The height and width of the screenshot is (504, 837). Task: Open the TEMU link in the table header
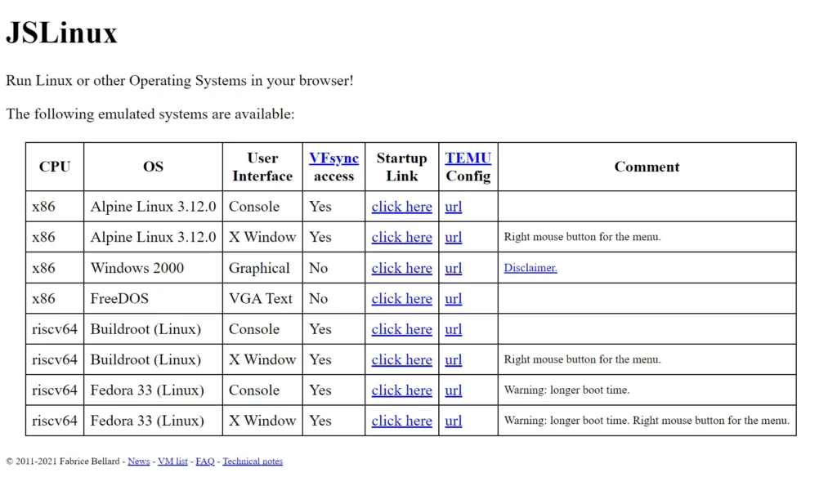coord(468,158)
